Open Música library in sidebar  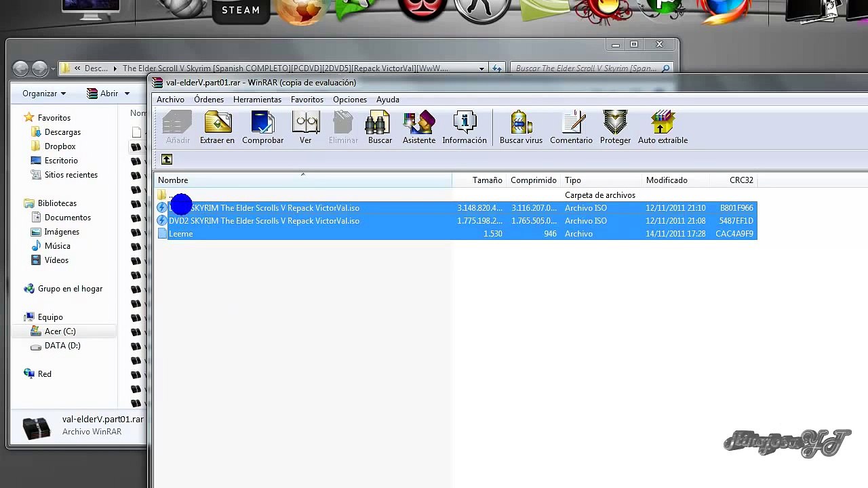point(57,246)
